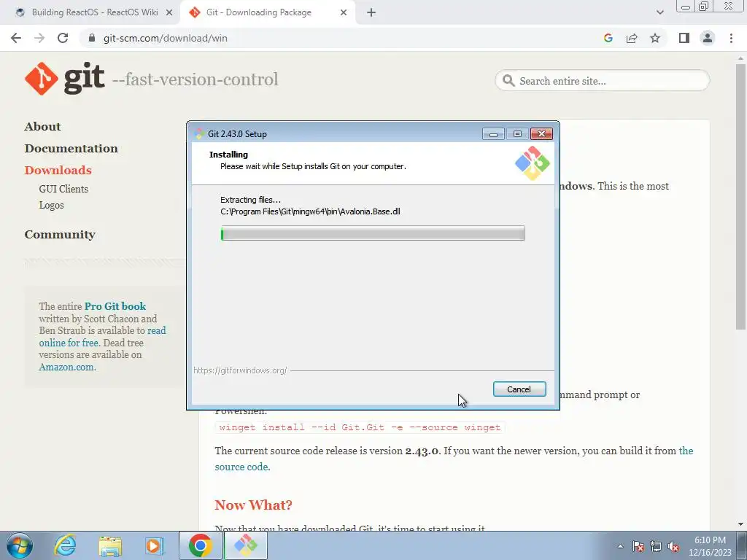Open the network tray icon
Viewport: 747px width, 560px height.
point(656,546)
